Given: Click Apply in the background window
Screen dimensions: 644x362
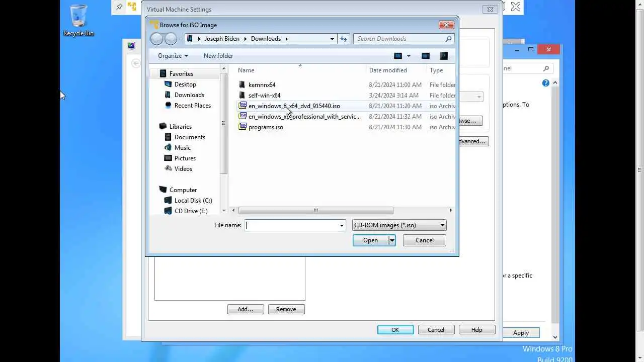Looking at the screenshot, I should (x=521, y=333).
